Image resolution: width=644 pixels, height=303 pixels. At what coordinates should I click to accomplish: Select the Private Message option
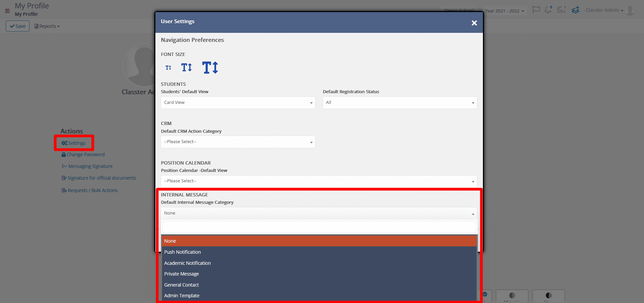click(319, 274)
